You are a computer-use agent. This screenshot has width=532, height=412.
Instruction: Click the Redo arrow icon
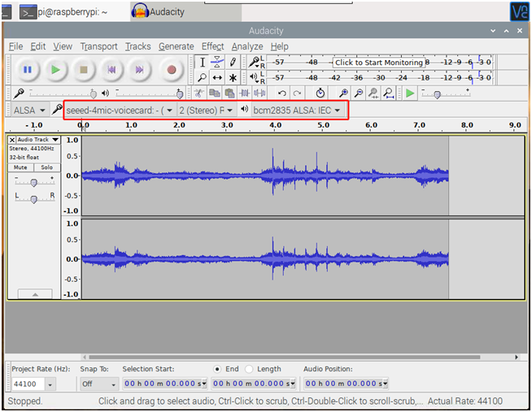pos(297,93)
